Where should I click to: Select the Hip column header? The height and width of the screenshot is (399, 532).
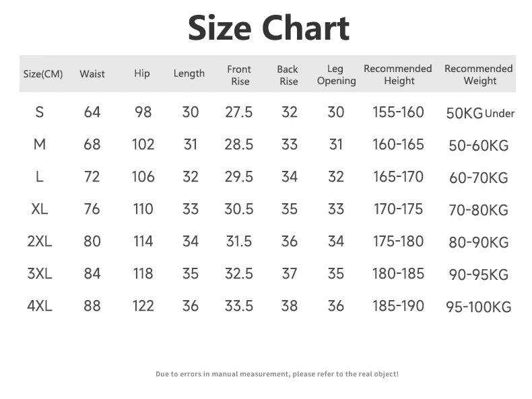point(141,74)
